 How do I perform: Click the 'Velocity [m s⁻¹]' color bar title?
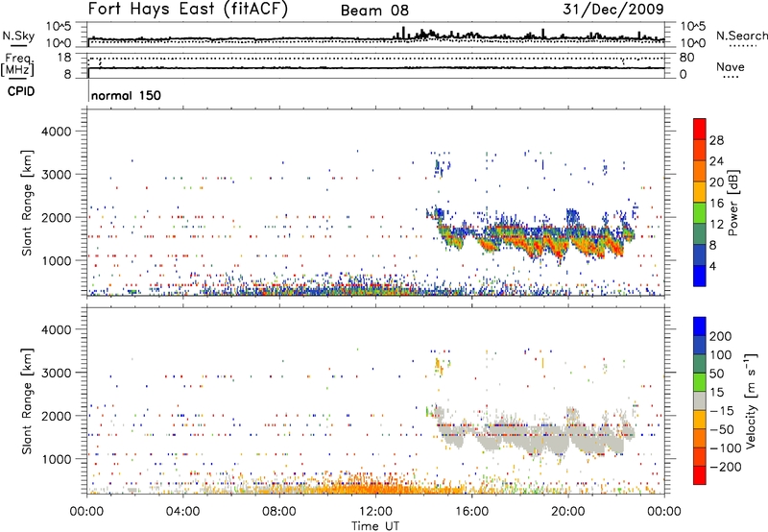[751, 400]
